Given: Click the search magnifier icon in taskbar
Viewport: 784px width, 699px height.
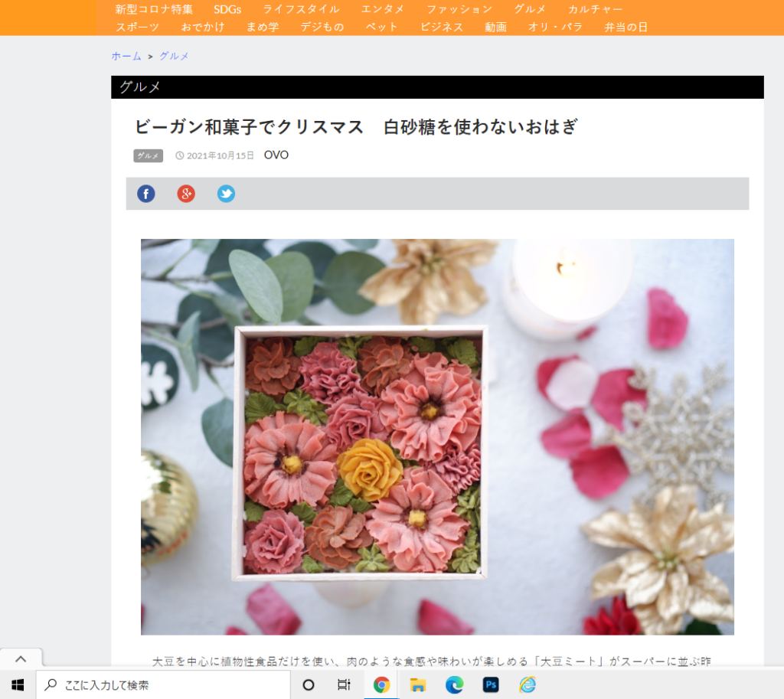Looking at the screenshot, I should pos(51,684).
